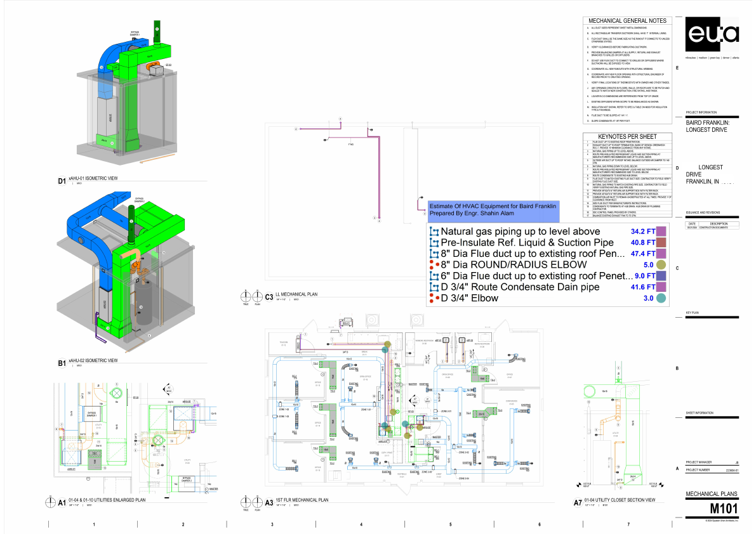Click the "41.6 FT" quantity for the condensate pipe
The width and height of the screenshot is (756, 534).
coord(644,287)
